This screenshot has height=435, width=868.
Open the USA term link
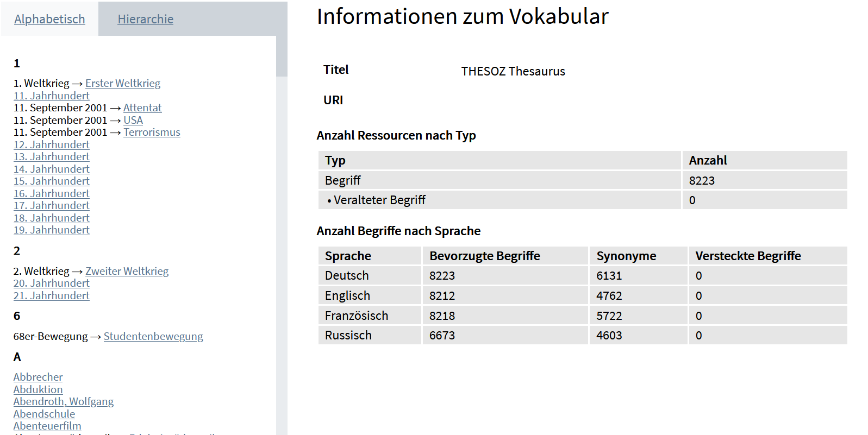[133, 121]
